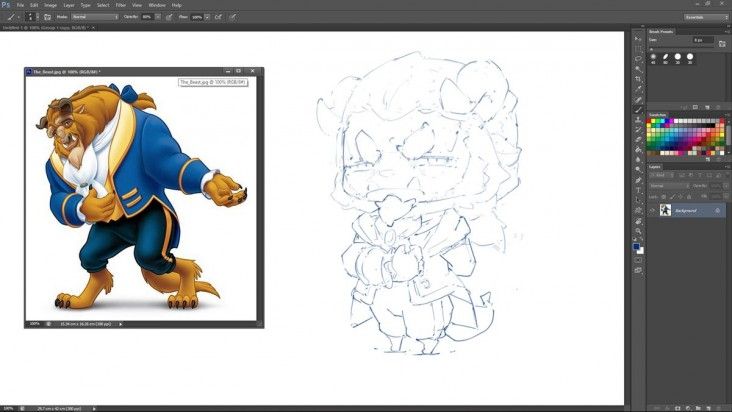
Task: Open the Essentials workspace dropdown
Action: pyautogui.click(x=706, y=17)
